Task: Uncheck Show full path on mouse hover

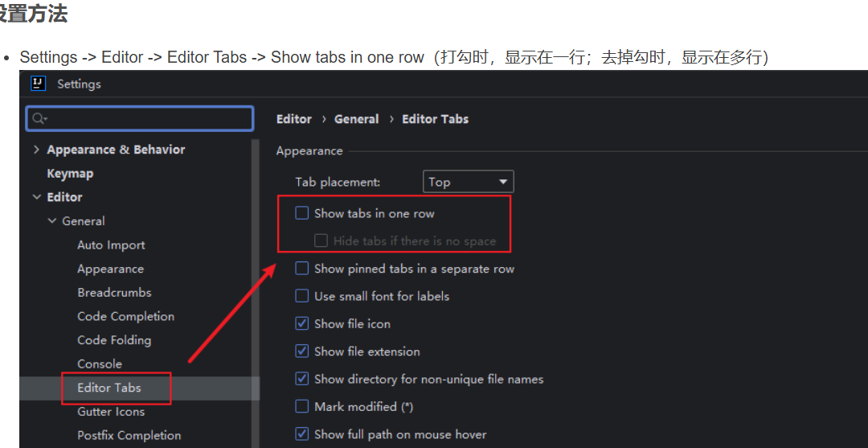Action: [x=301, y=434]
